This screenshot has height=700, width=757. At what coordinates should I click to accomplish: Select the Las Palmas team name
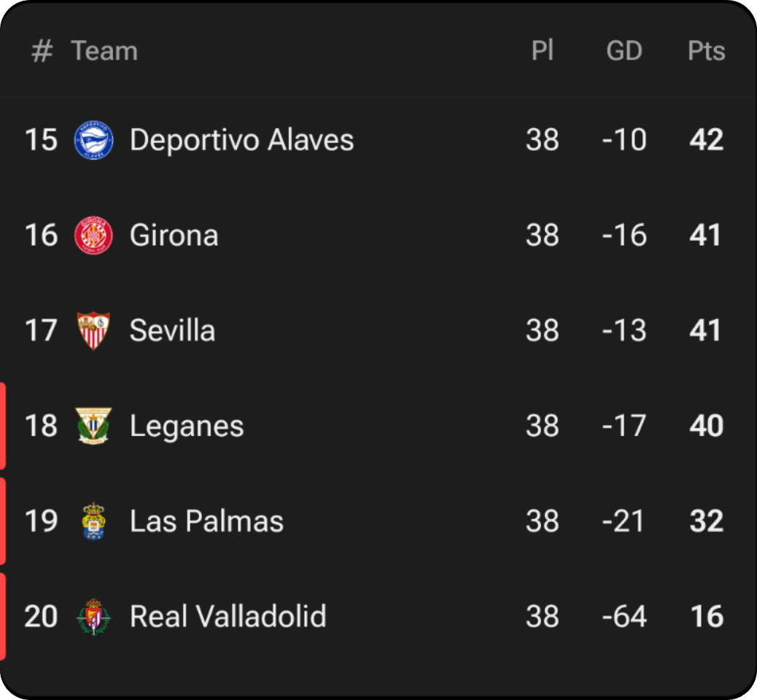tap(206, 521)
